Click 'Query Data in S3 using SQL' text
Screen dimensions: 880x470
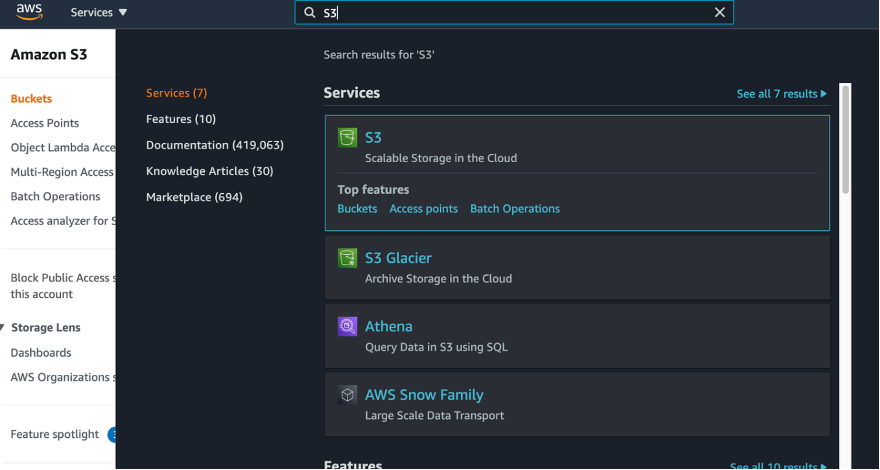pos(436,348)
